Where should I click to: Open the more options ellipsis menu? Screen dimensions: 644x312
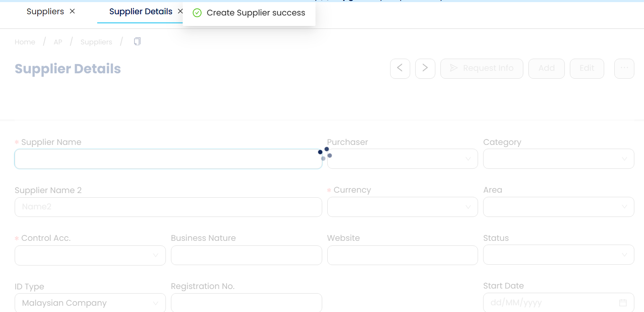tap(624, 68)
